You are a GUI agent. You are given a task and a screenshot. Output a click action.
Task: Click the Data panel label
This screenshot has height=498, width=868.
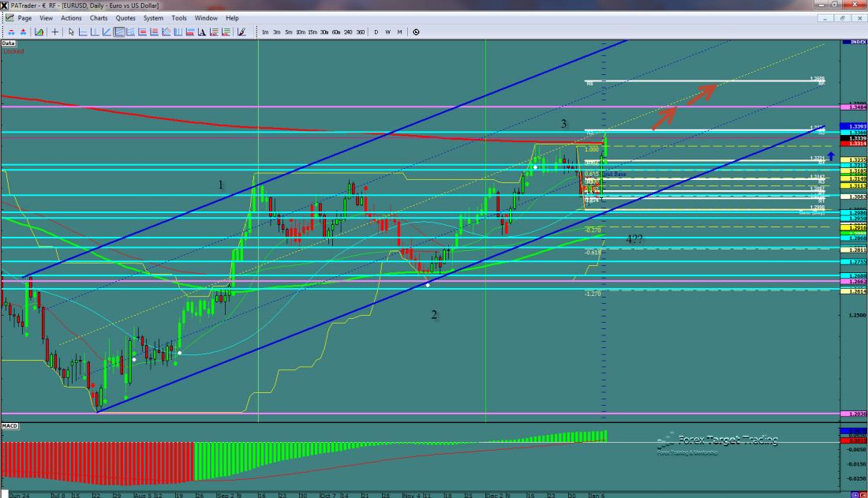click(9, 43)
